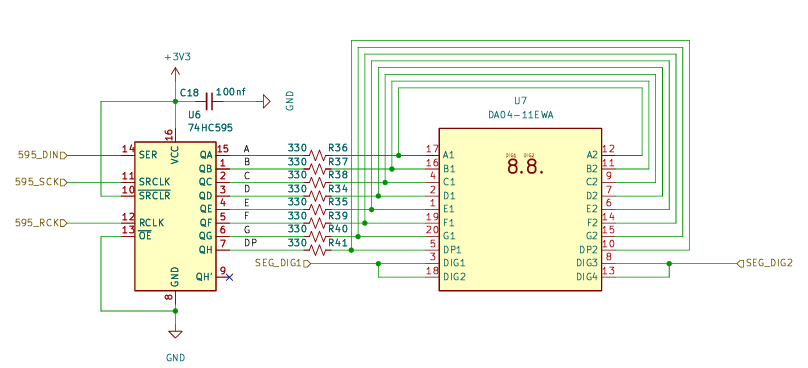Select the C18 capacitor symbol
Screen dimensions: 808x368
point(210,101)
